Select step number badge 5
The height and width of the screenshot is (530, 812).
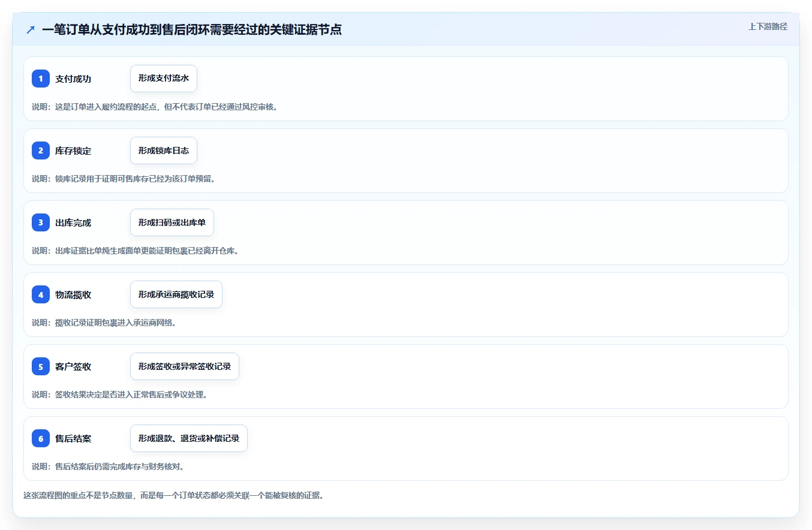click(x=41, y=366)
